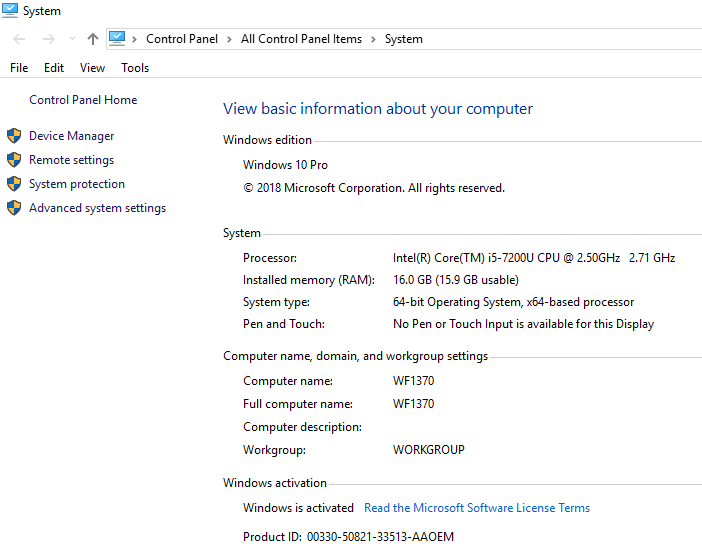Screen dimensions: 702x551
Task: Open the Tools menu
Action: pos(135,68)
